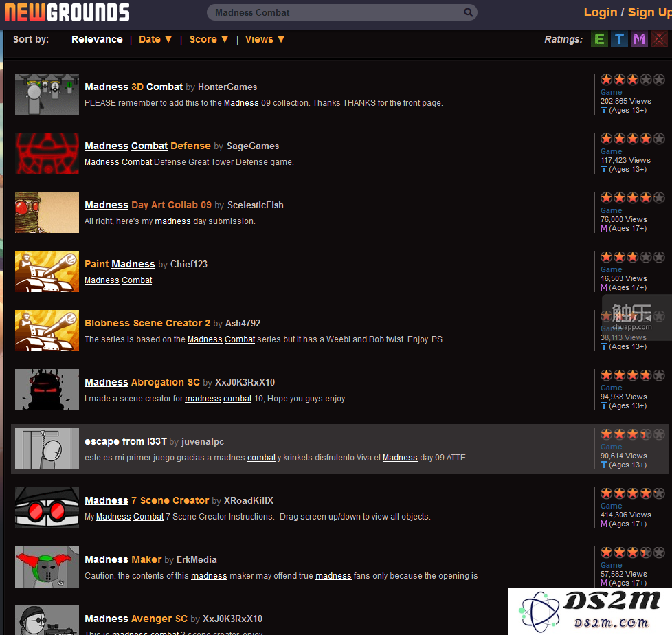The width and height of the screenshot is (672, 635).
Task: Click M age icon for Paint Madness
Action: (x=604, y=288)
